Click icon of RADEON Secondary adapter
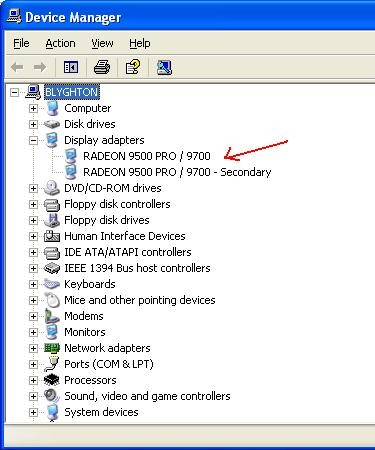Image resolution: width=375 pixels, height=450 pixels. click(71, 172)
